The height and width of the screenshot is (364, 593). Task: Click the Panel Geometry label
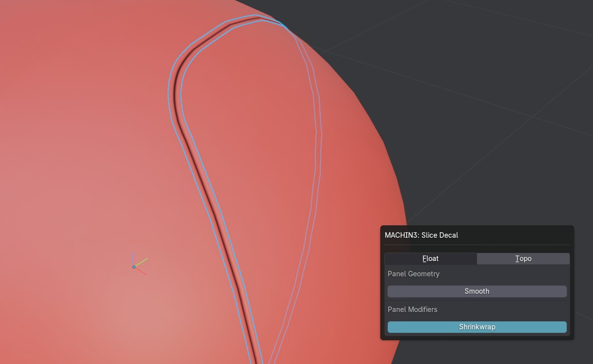coord(414,274)
